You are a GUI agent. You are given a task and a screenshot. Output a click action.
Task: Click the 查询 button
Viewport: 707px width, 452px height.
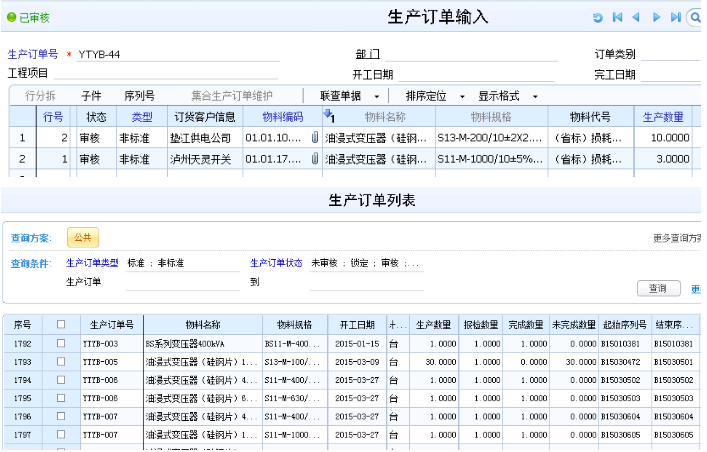click(x=659, y=288)
